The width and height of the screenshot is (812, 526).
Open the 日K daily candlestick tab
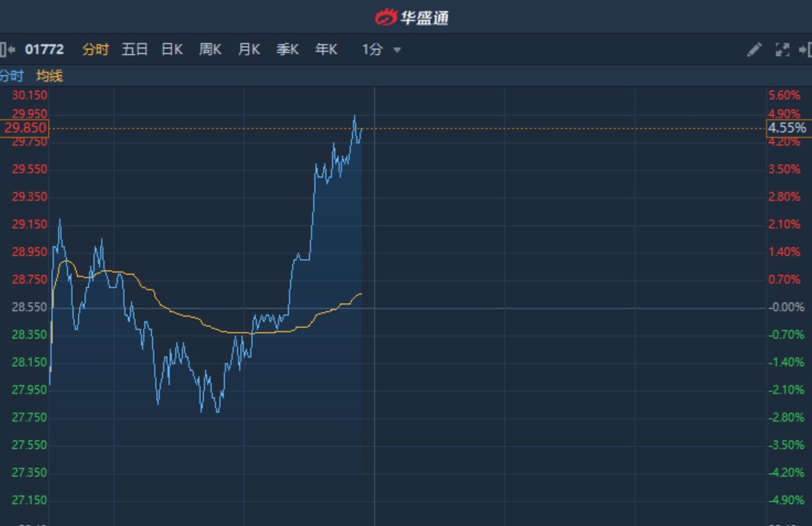tap(172, 50)
